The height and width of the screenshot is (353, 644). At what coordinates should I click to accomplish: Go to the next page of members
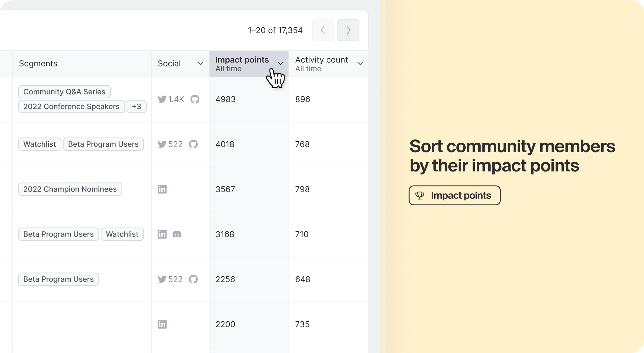coord(348,30)
